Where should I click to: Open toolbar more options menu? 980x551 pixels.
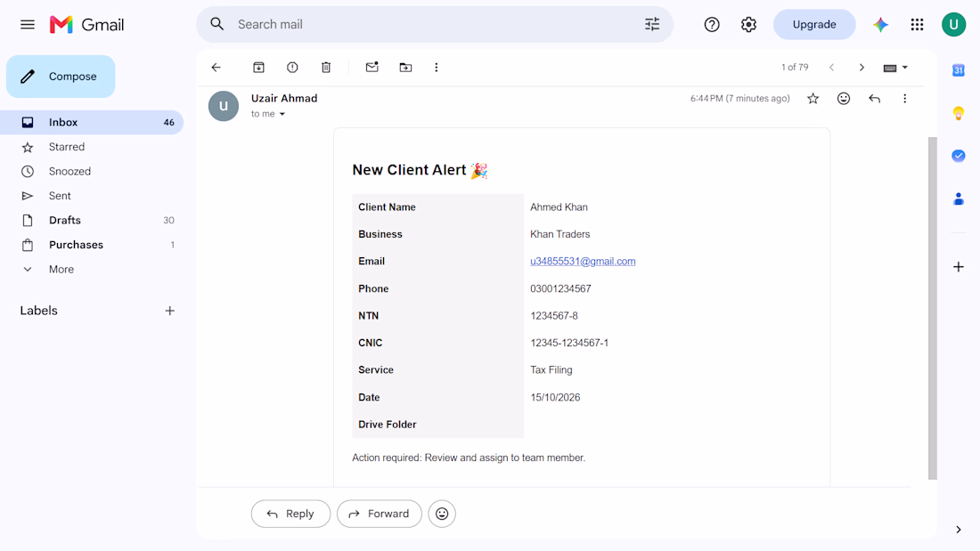[437, 68]
